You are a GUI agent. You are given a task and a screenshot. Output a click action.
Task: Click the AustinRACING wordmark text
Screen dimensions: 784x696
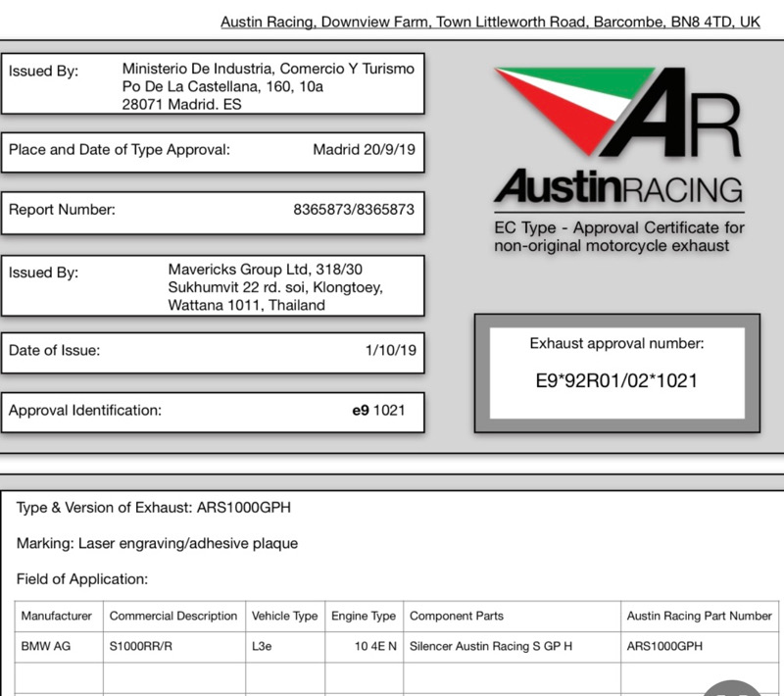tap(617, 188)
